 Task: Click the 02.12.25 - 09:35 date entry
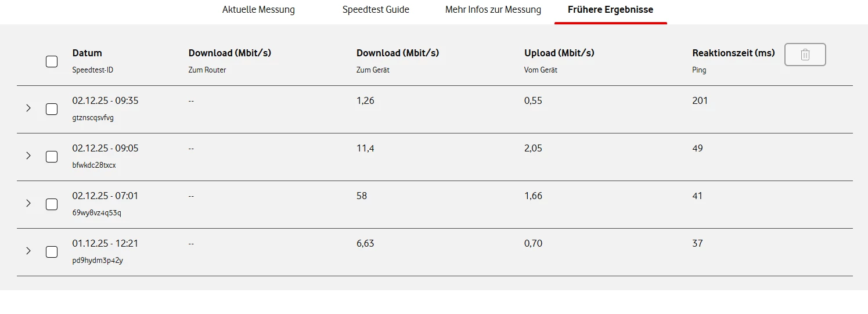pyautogui.click(x=105, y=100)
